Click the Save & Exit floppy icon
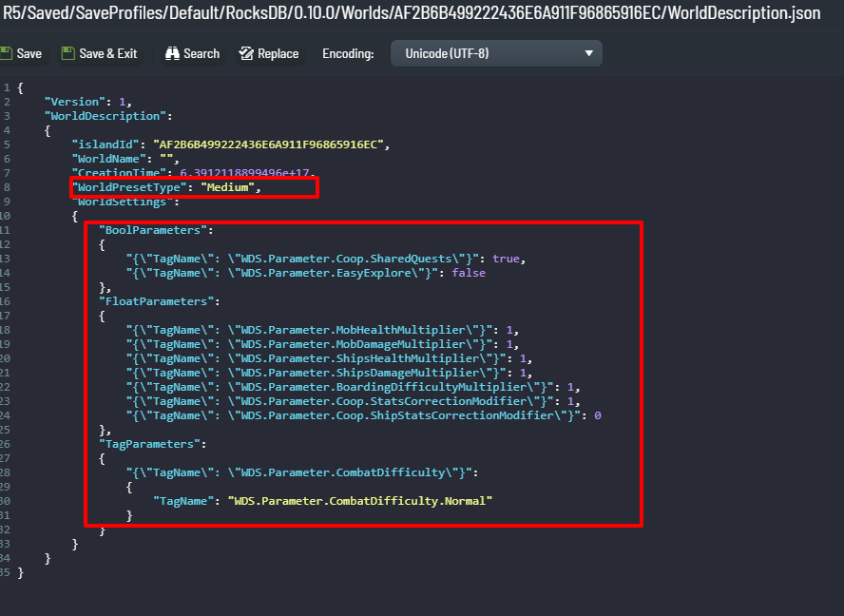 click(68, 53)
